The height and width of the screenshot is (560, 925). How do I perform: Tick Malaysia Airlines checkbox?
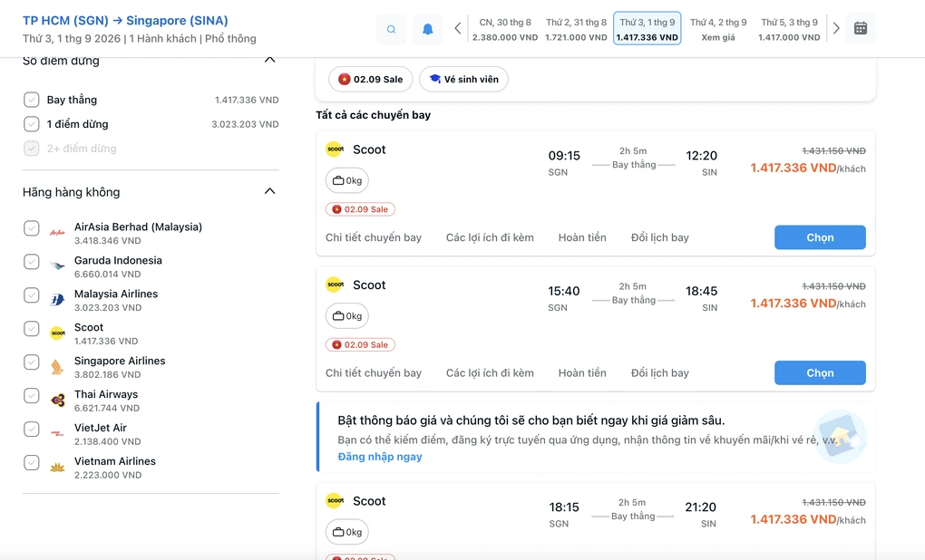31,295
